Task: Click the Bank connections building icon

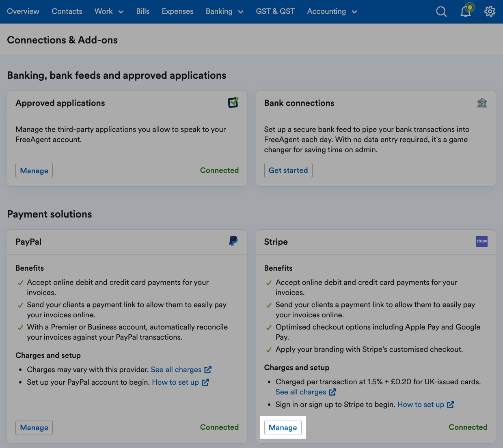Action: coord(482,103)
